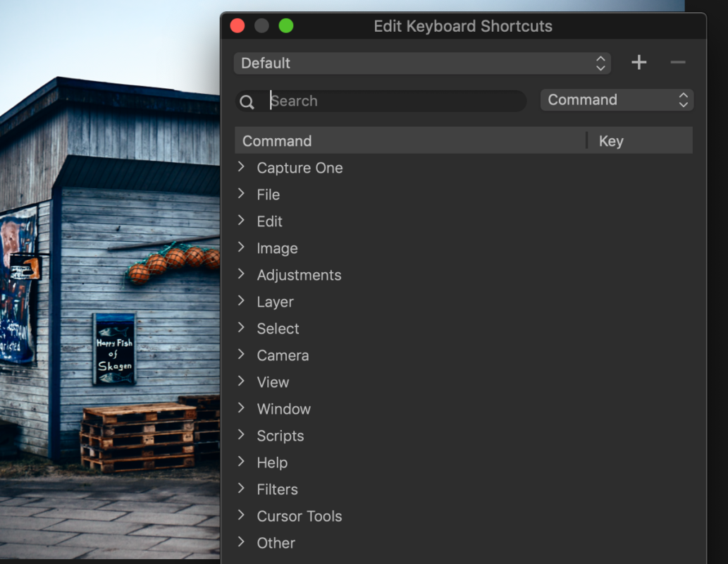Expand the Camera command group
The width and height of the screenshot is (728, 564).
[241, 355]
